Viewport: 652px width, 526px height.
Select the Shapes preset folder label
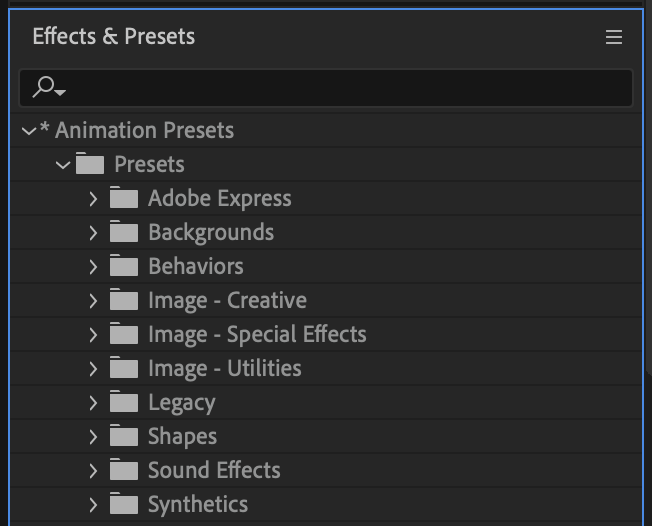[x=183, y=437]
